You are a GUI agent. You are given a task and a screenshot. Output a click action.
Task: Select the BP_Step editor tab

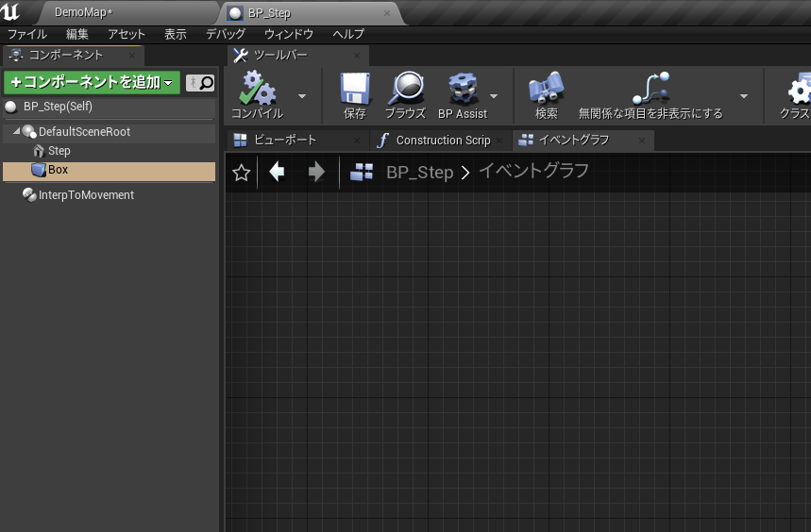311,13
